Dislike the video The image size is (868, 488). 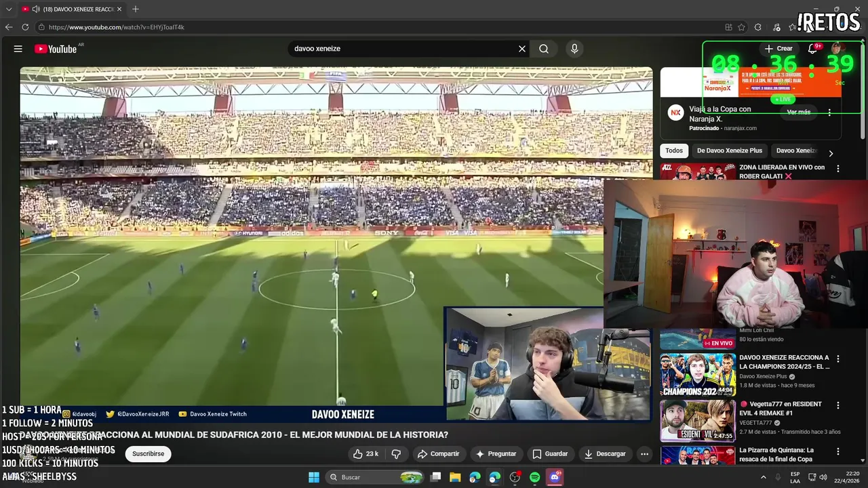point(397,453)
